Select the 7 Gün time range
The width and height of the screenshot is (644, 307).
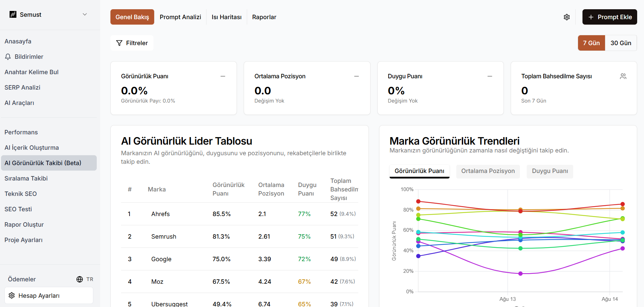(591, 43)
